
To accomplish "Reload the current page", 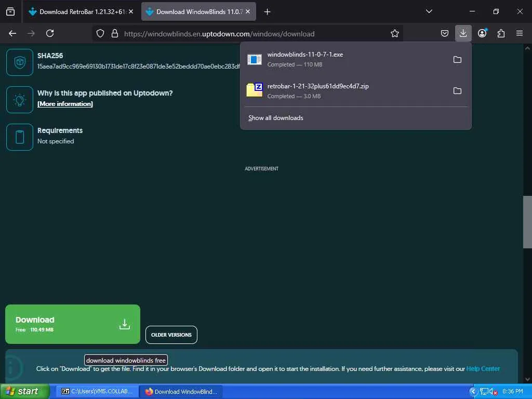I will click(50, 33).
